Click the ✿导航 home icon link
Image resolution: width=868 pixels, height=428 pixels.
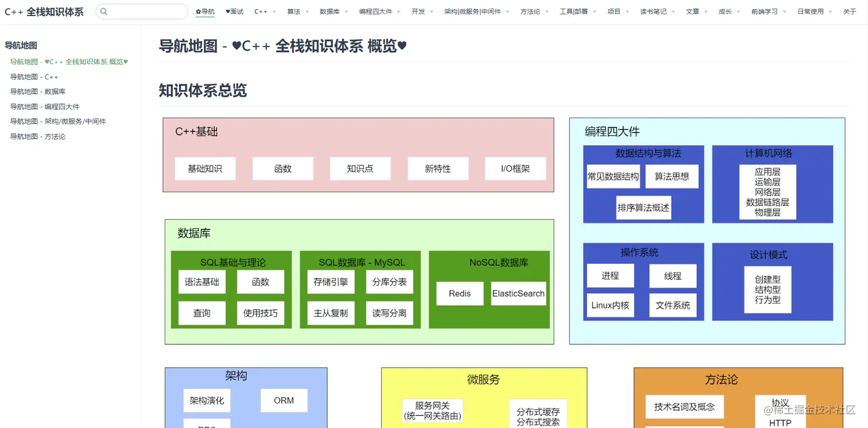pos(205,11)
